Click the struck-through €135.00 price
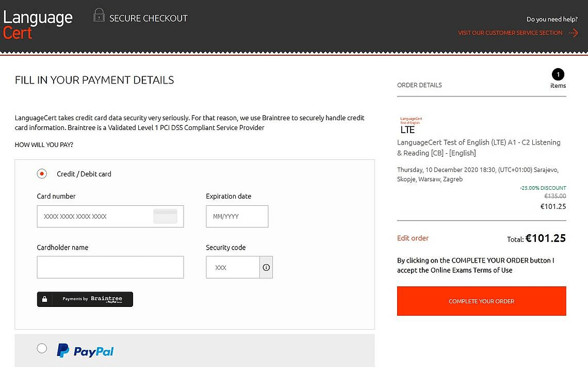588x375 pixels. (x=555, y=195)
